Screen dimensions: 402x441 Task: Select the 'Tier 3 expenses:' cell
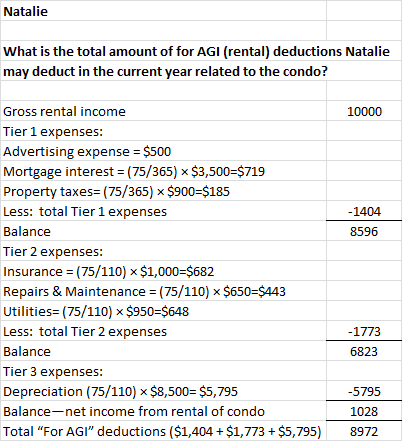163,371
